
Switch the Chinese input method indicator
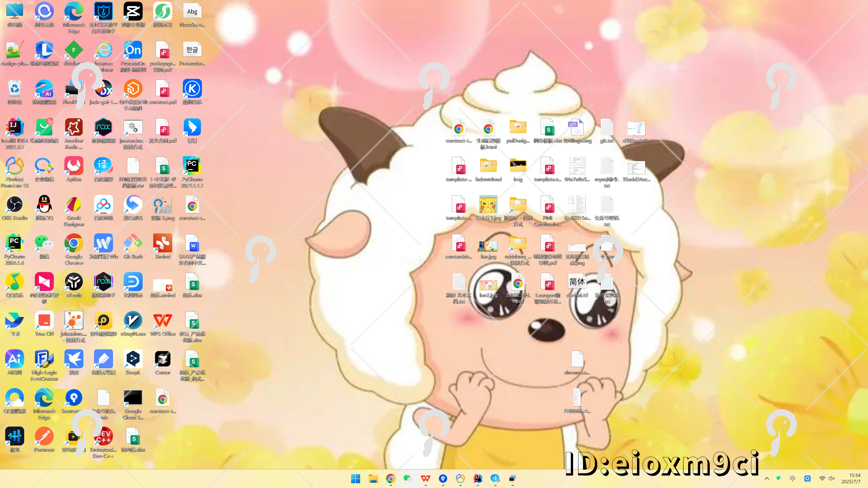tap(793, 479)
